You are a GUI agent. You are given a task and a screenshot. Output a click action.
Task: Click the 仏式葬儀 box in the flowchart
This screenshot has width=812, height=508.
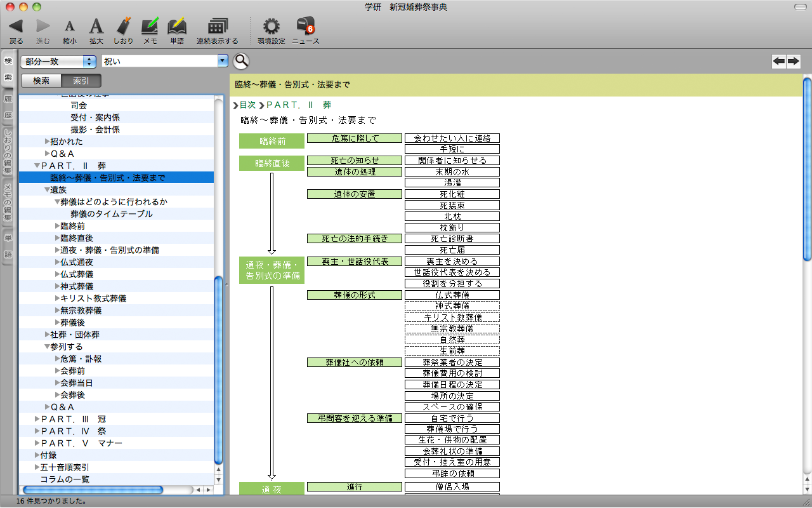pos(452,295)
